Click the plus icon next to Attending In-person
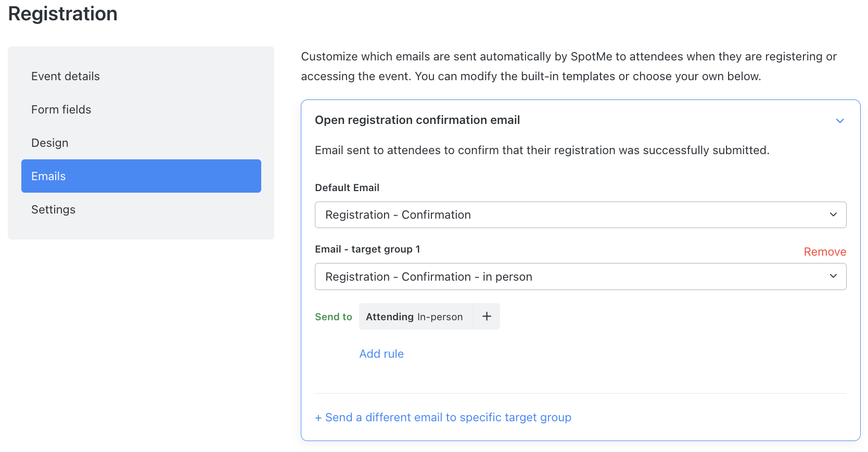This screenshot has height=452, width=868. click(487, 316)
